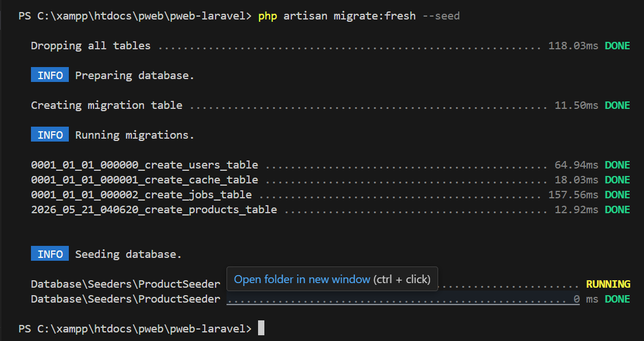The height and width of the screenshot is (341, 644).
Task: Click the INFO badge beside 'Seeding database.'
Action: (50, 254)
